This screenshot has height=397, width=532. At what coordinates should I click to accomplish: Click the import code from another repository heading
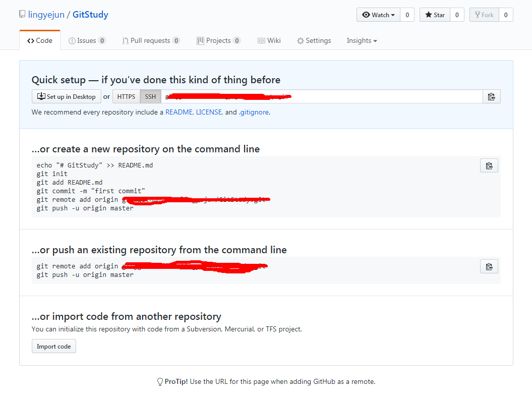click(126, 317)
